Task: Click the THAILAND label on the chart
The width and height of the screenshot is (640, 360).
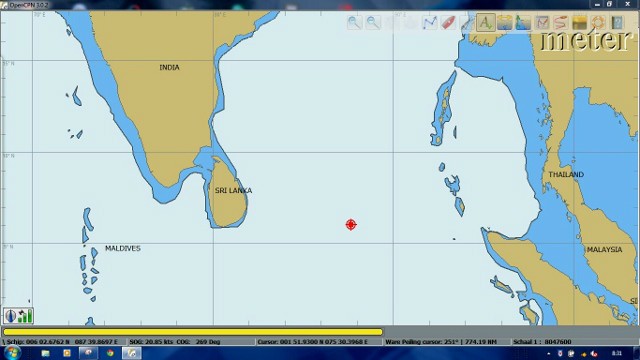Action: (x=566, y=174)
